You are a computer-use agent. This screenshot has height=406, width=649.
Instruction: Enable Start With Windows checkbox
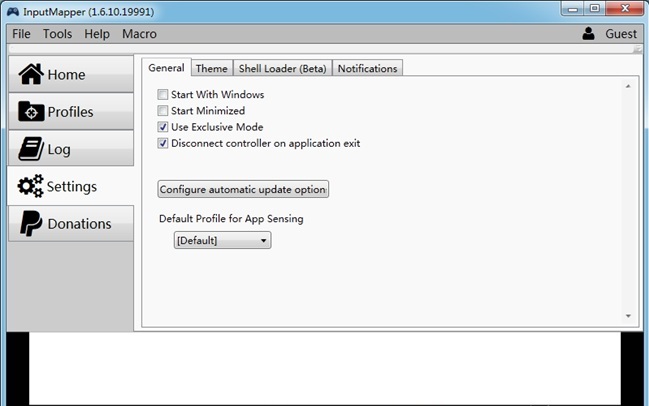pos(163,94)
